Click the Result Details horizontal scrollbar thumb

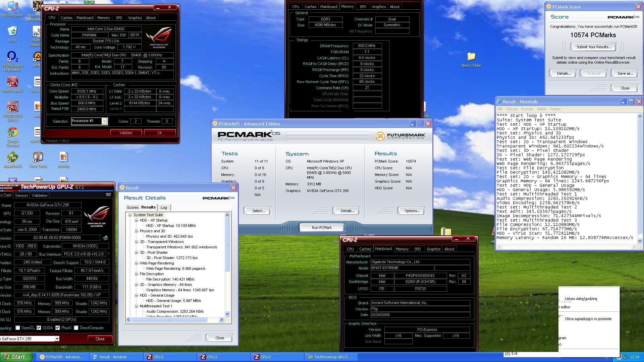tap(169, 320)
